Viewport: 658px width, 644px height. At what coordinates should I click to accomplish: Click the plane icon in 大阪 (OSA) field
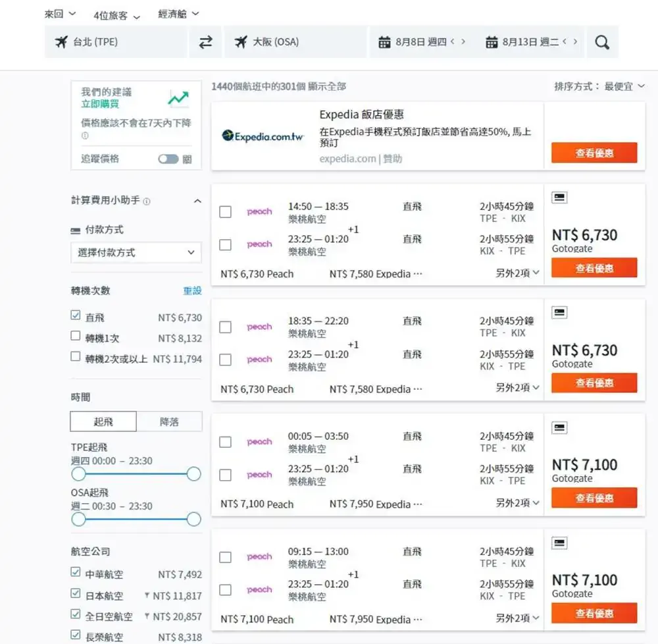(241, 42)
